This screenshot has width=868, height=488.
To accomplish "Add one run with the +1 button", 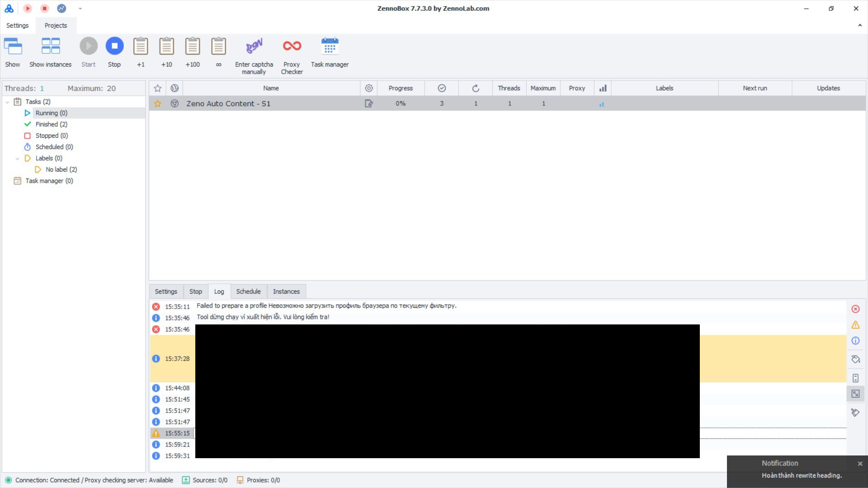I will coord(141,53).
